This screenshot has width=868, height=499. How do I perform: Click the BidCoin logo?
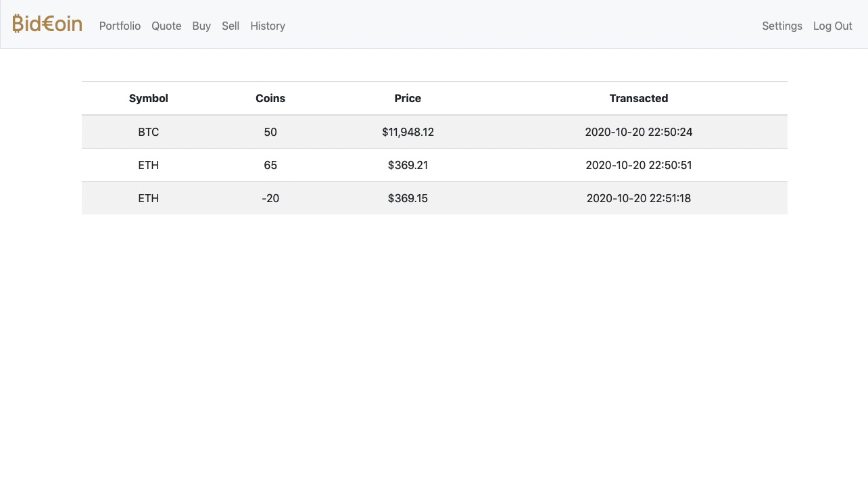click(47, 24)
